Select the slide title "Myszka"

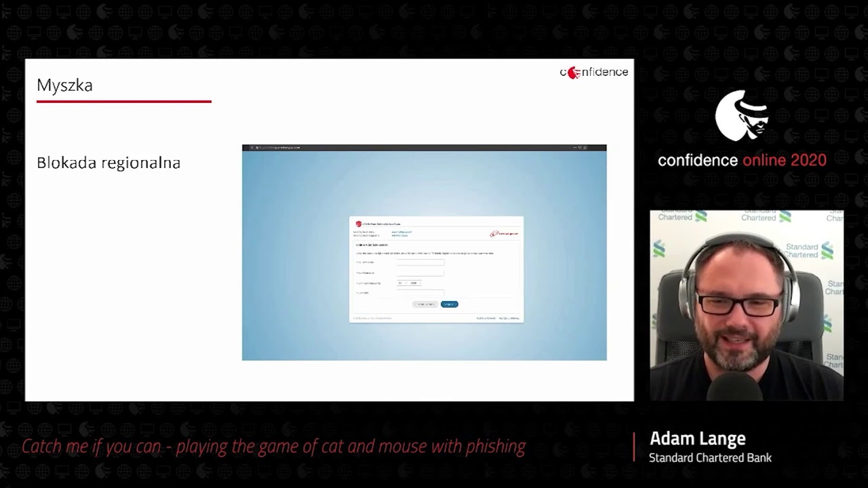click(64, 85)
